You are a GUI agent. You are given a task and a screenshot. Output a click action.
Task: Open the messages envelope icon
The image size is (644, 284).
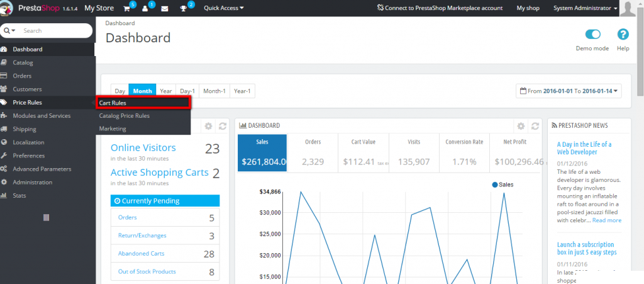pyautogui.click(x=165, y=9)
